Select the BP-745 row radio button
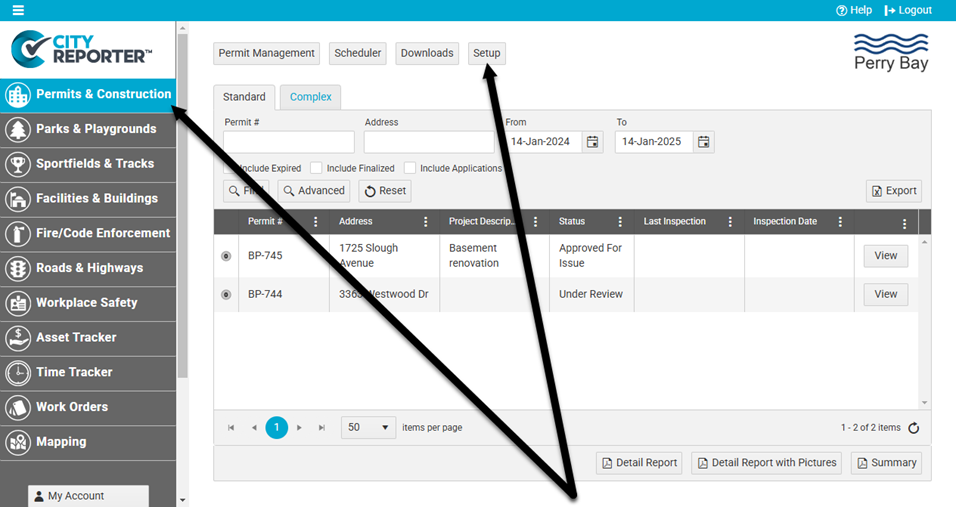 click(x=226, y=256)
